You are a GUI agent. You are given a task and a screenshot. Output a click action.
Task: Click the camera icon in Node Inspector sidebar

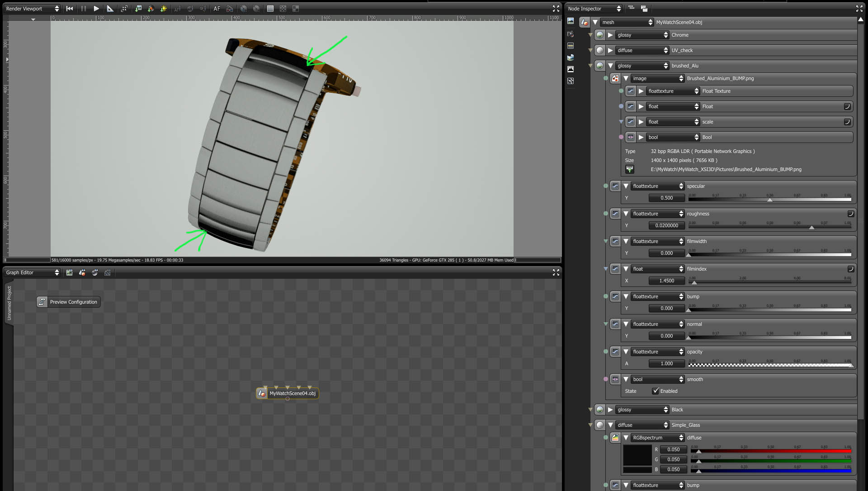(571, 34)
